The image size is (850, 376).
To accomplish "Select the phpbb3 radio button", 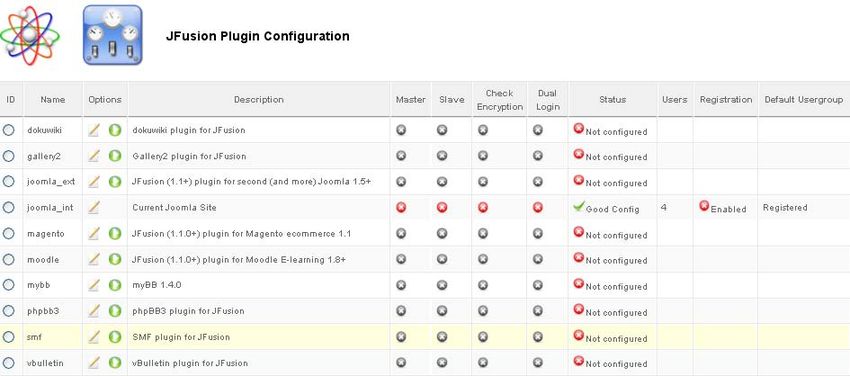I will (x=8, y=311).
